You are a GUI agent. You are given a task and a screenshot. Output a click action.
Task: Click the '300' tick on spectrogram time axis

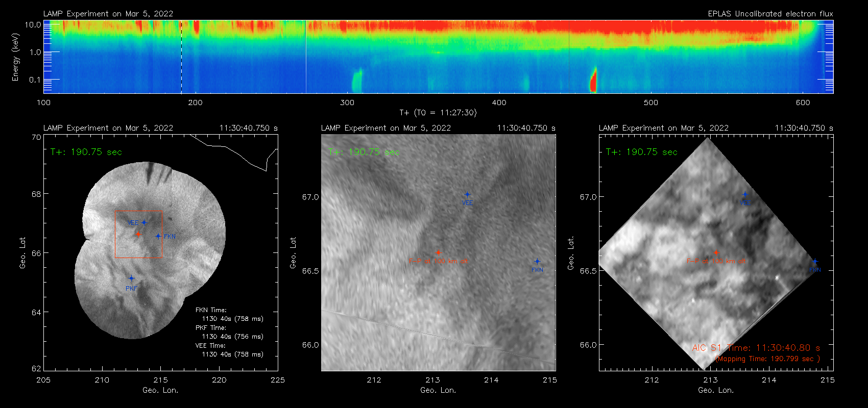[x=347, y=103]
